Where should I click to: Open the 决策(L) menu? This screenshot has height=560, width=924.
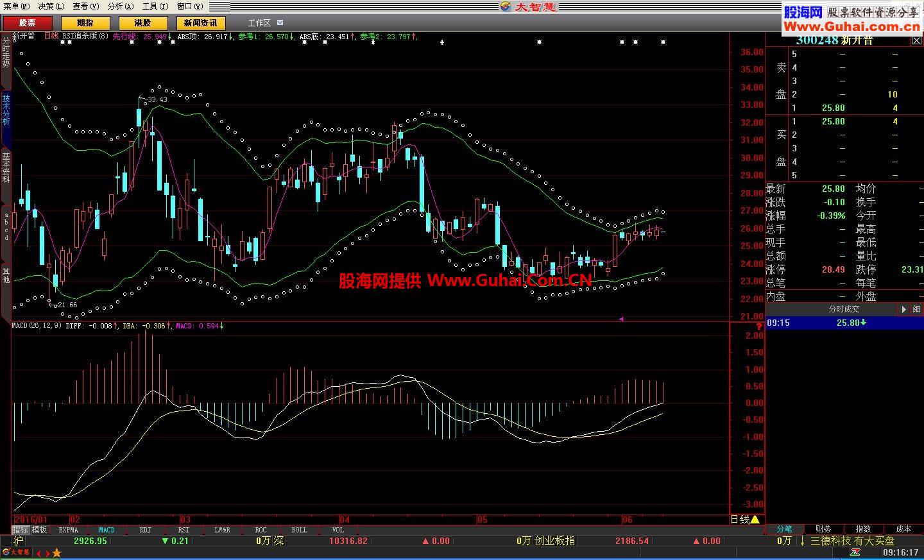point(51,6)
